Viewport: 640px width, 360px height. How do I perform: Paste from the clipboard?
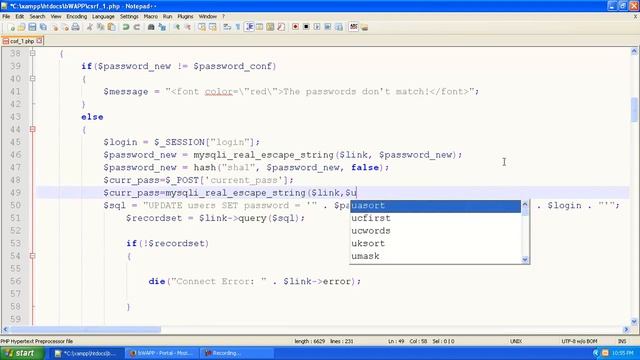click(111, 27)
